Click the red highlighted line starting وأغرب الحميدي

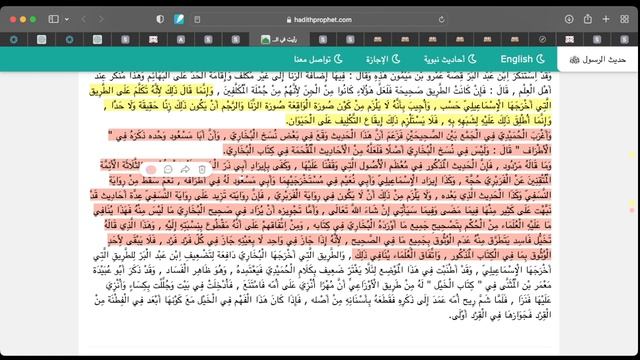(x=330, y=135)
